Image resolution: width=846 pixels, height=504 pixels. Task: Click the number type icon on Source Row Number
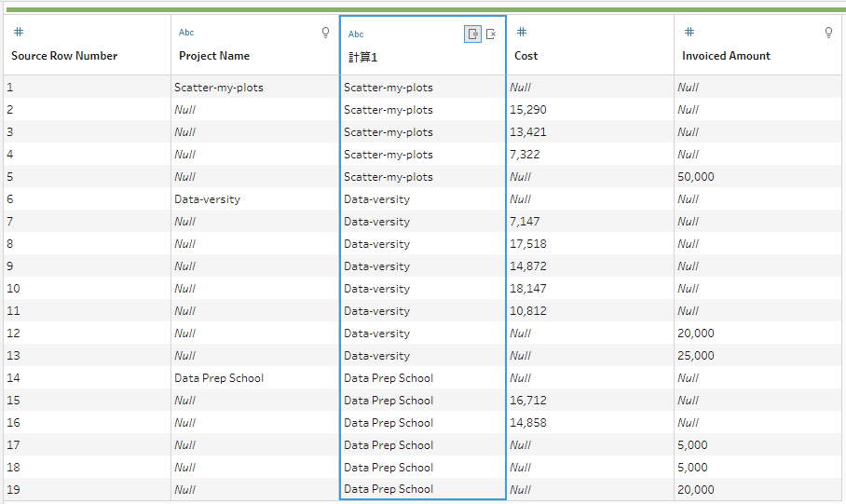click(19, 33)
